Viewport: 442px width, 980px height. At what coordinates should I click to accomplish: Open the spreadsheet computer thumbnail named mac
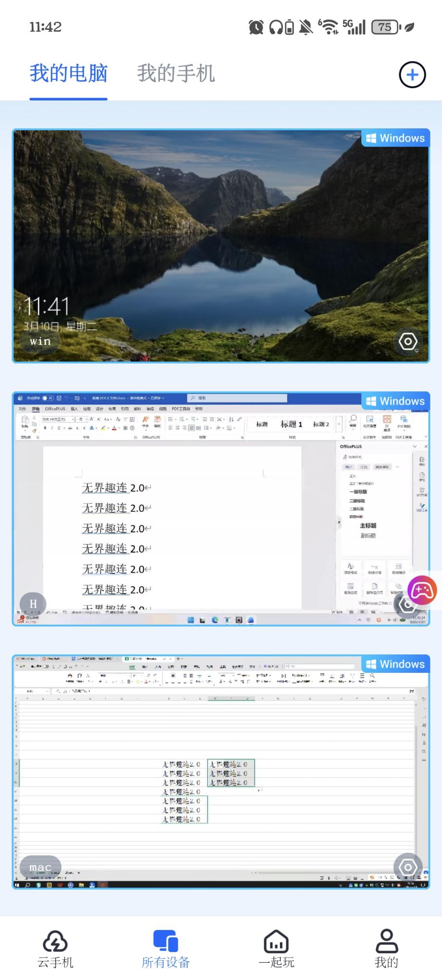click(x=216, y=779)
